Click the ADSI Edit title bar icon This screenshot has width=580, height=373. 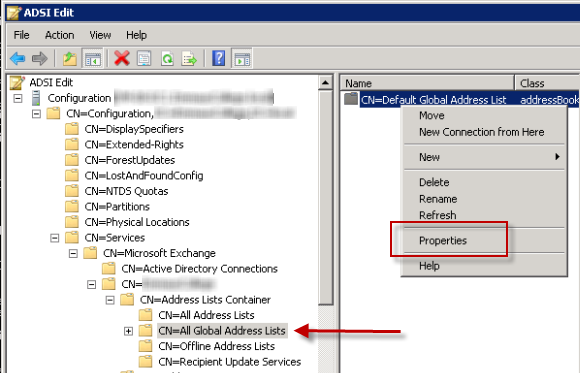(x=14, y=13)
